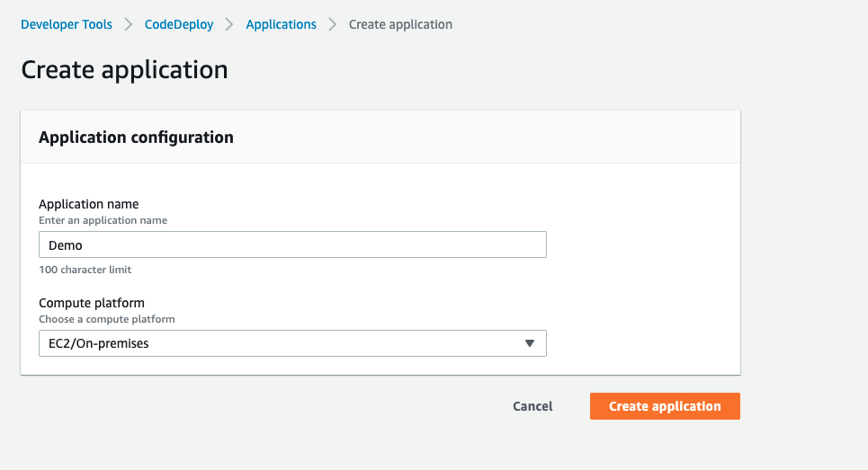Click the chevron after CodeDeploy breadcrumb
The height and width of the screenshot is (470, 868).
229,24
